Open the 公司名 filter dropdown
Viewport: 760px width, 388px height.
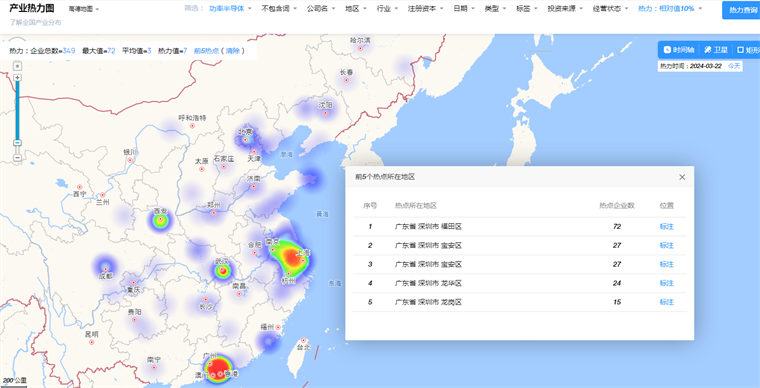click(320, 9)
